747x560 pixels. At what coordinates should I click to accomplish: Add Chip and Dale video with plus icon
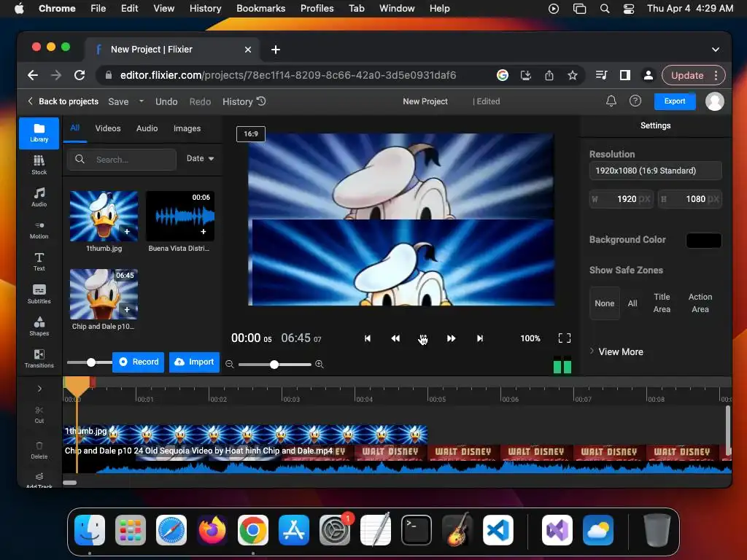(127, 309)
